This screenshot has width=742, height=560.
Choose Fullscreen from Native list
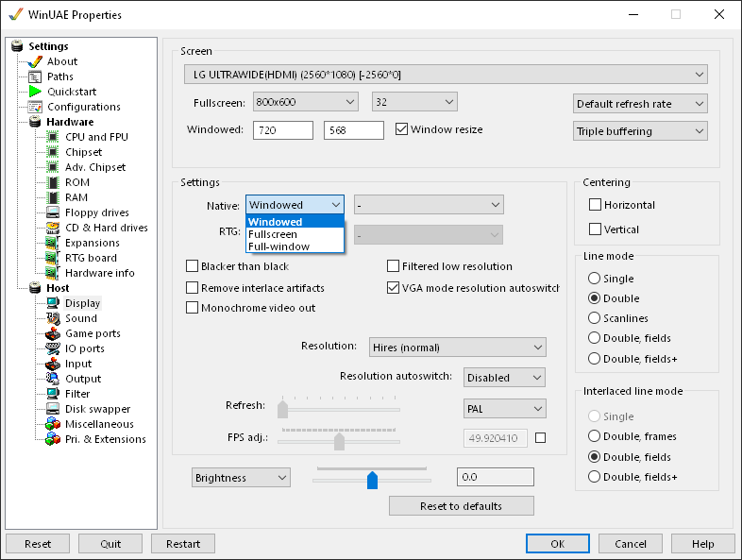click(x=295, y=234)
